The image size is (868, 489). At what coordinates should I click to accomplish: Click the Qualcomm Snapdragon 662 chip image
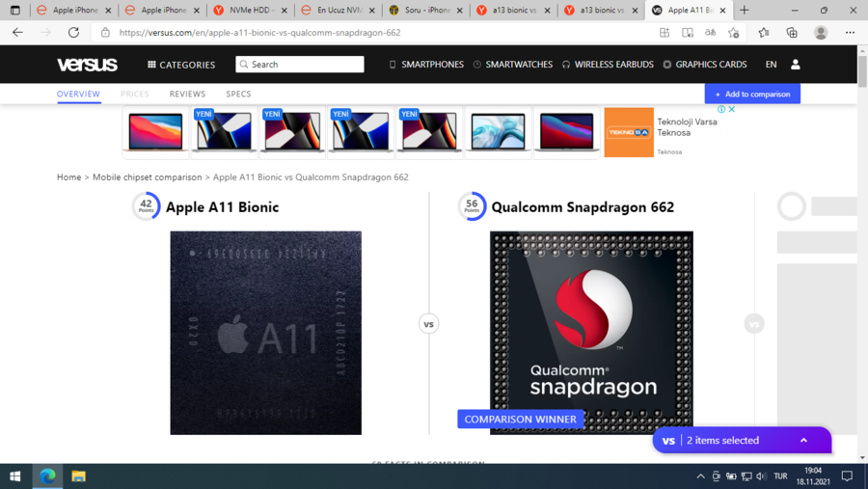(x=591, y=333)
